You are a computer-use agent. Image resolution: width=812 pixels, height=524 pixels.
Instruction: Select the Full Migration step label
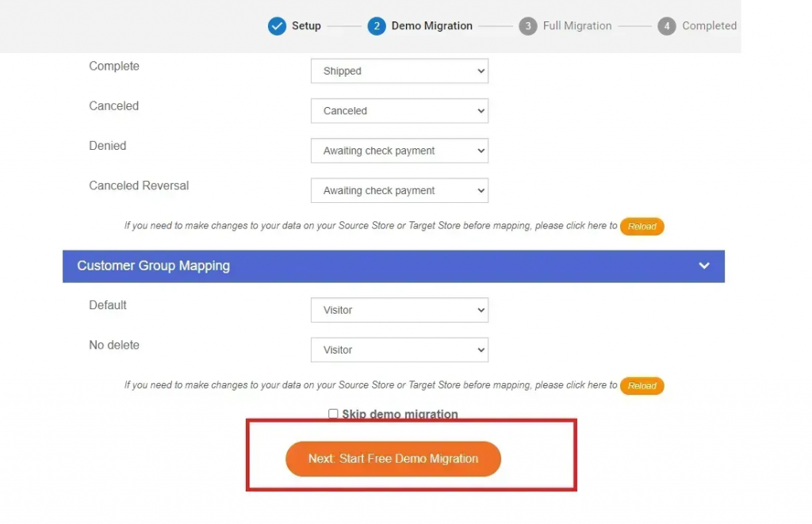[576, 25]
